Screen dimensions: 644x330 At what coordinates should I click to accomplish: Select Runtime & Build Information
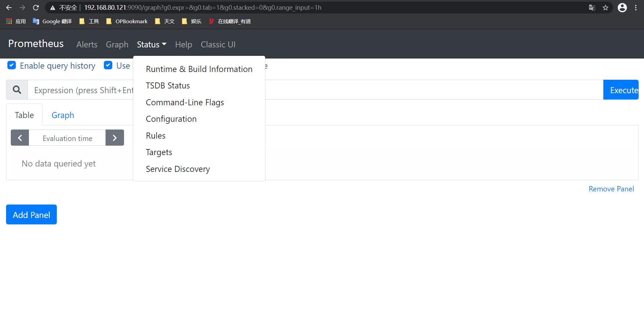199,69
